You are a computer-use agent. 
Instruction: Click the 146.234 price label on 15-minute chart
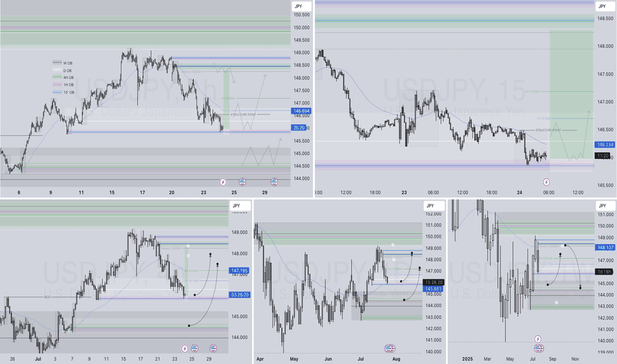coord(605,145)
